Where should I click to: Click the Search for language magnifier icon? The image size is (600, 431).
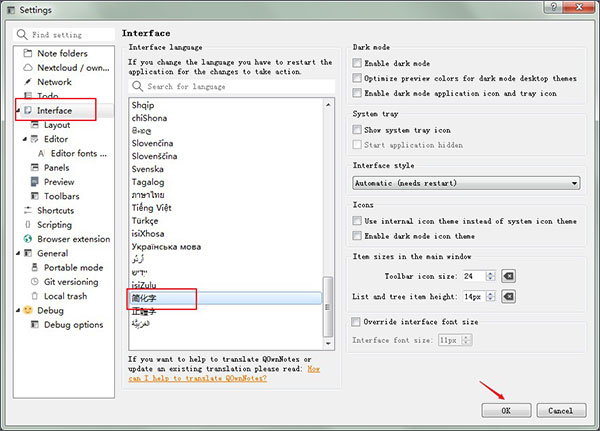coord(137,86)
